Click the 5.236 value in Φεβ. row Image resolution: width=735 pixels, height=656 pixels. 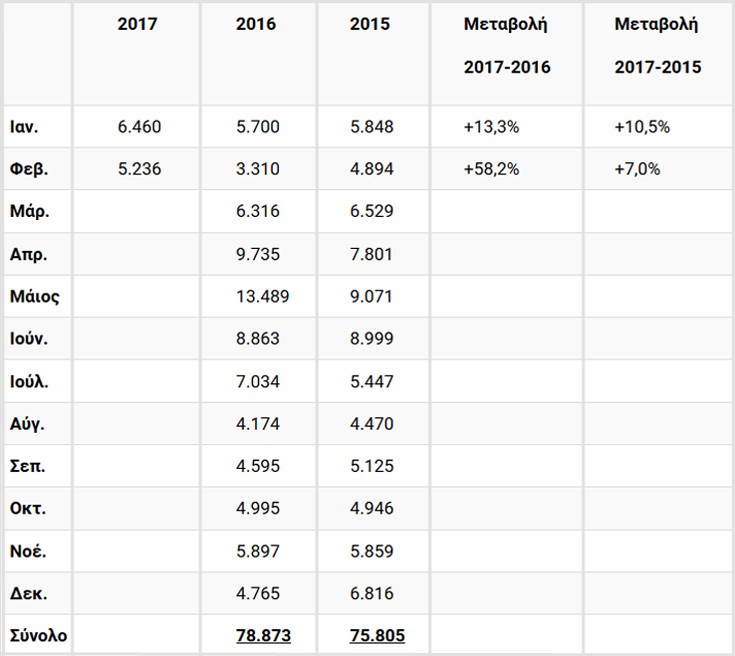(139, 169)
